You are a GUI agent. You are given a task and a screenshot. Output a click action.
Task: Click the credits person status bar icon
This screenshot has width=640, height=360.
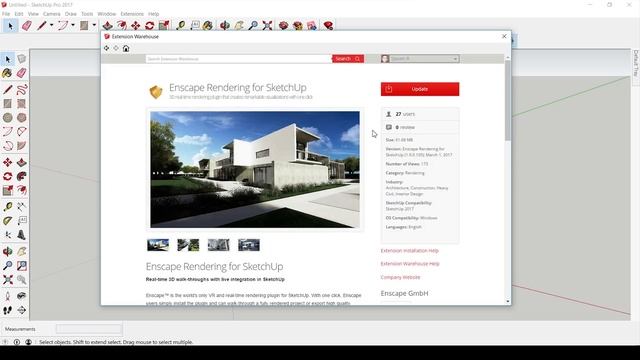point(28,342)
